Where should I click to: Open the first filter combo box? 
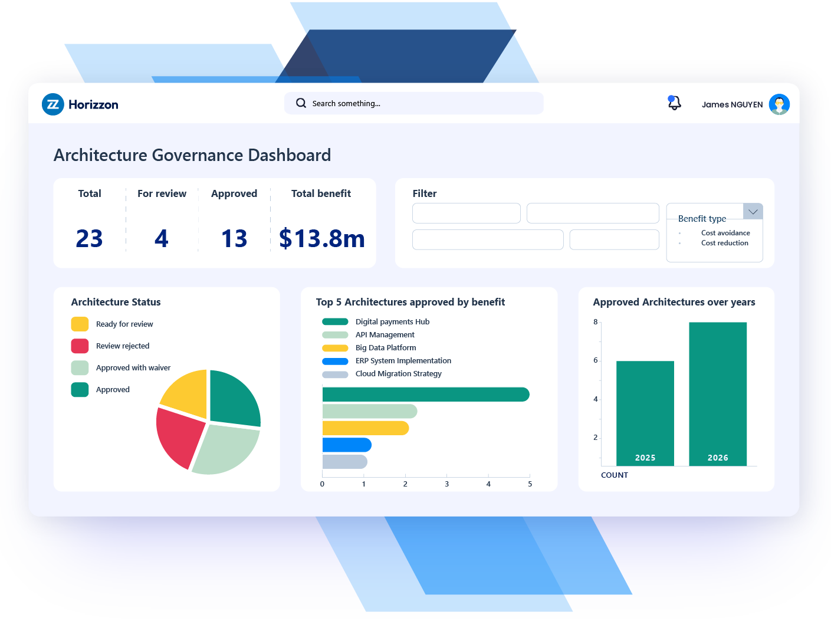coord(466,213)
